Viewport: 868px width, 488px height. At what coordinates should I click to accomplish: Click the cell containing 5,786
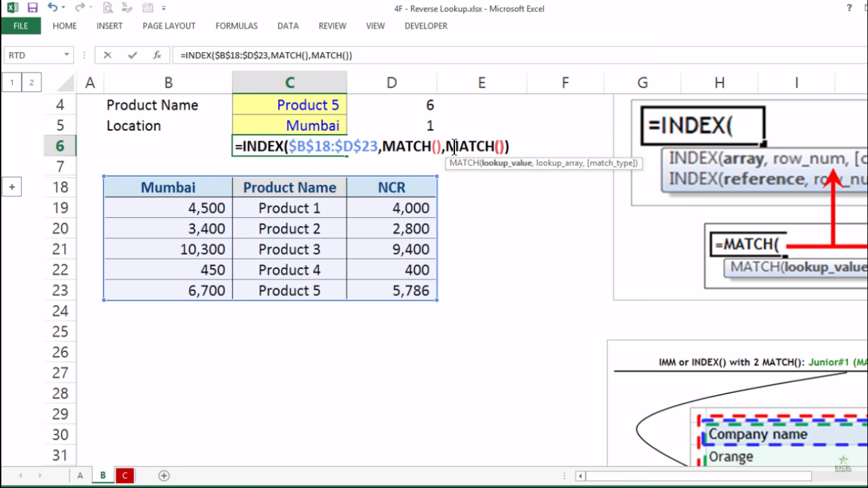coord(392,290)
